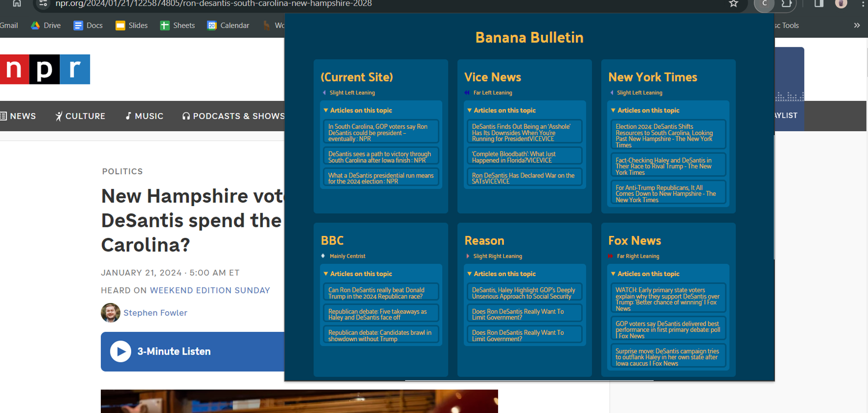Open 'DeSantis sees a path to victory' article
Image resolution: width=868 pixels, height=413 pixels.
[381, 157]
